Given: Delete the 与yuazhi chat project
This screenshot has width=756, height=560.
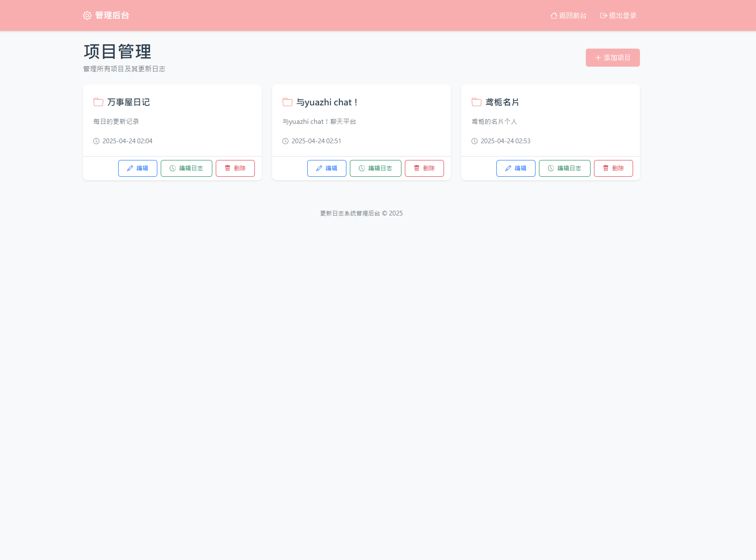Looking at the screenshot, I should click(x=424, y=168).
